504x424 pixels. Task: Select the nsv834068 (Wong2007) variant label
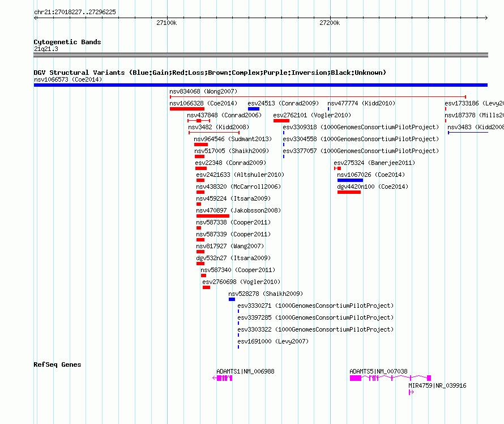[203, 91]
